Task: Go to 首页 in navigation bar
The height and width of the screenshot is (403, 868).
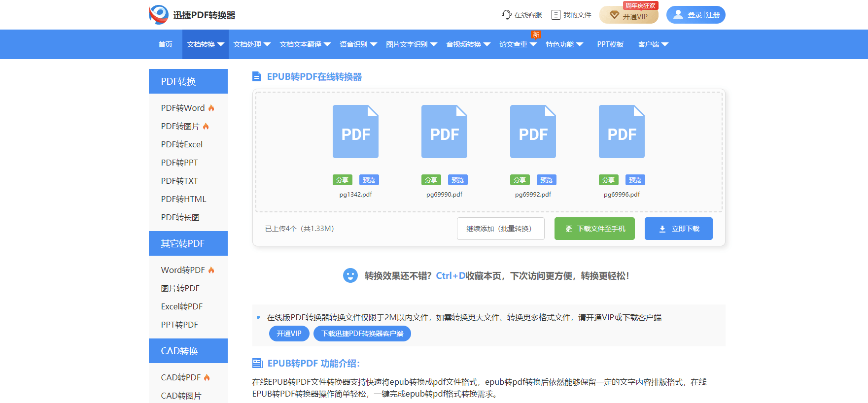Action: [x=166, y=44]
